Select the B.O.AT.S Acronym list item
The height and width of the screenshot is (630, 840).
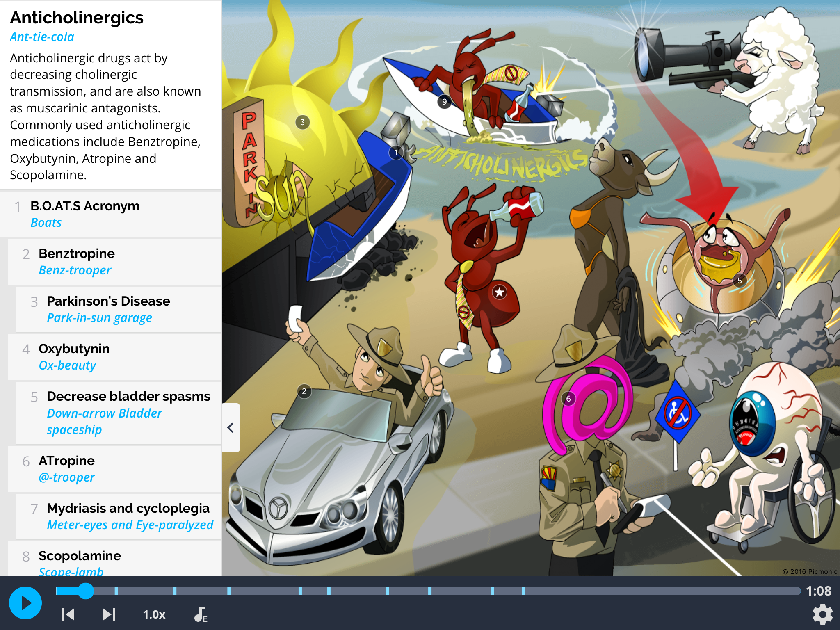coord(111,214)
